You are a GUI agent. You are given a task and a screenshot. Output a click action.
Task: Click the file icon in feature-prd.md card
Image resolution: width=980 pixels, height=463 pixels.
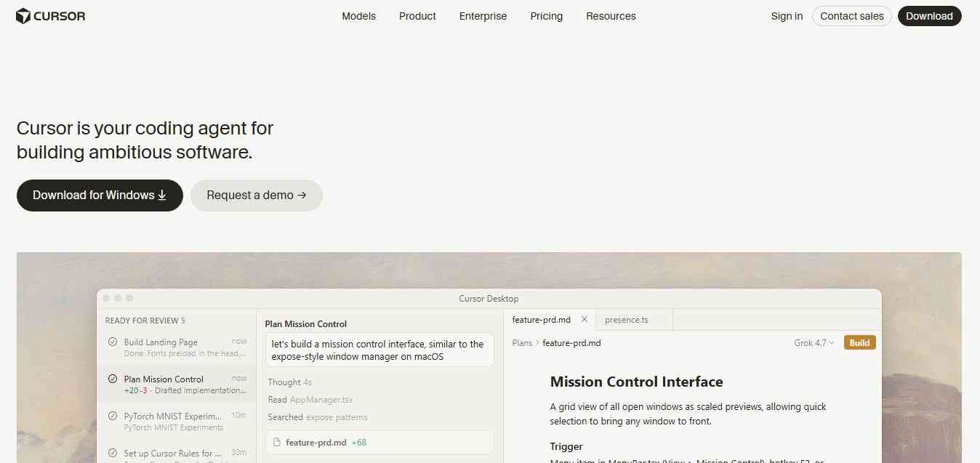coord(277,442)
